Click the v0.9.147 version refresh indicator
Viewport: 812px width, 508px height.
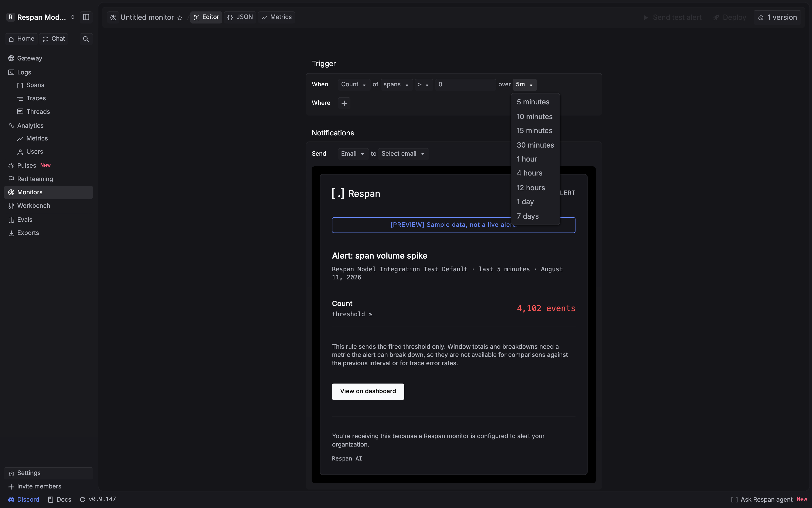coord(98,500)
